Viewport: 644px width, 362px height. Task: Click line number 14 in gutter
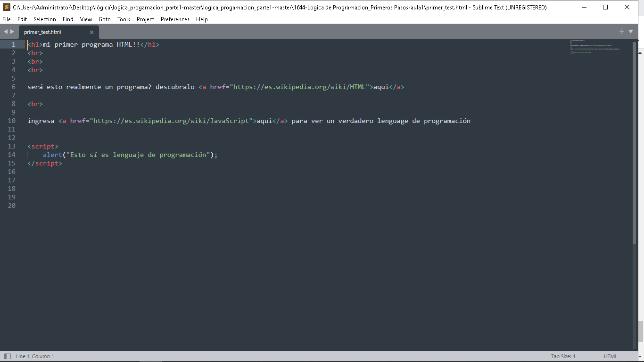[12, 155]
